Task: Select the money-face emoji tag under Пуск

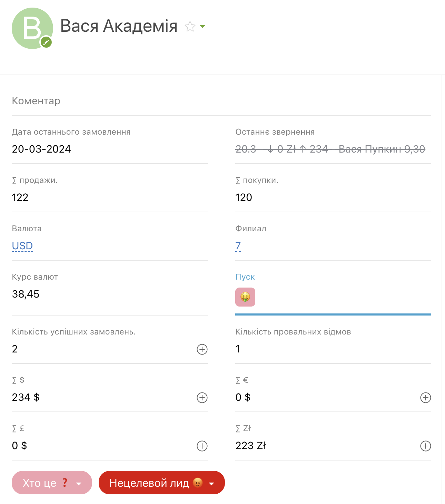Action: [245, 297]
